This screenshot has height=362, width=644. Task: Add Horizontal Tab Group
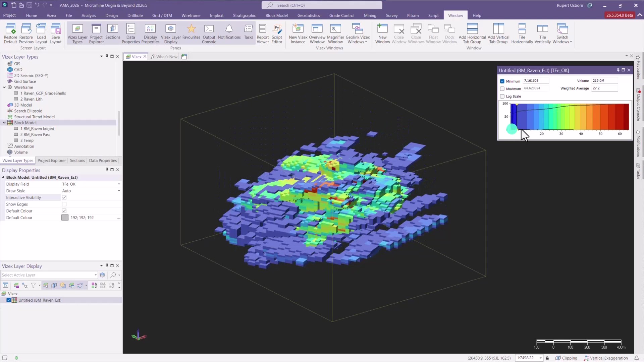472,33
